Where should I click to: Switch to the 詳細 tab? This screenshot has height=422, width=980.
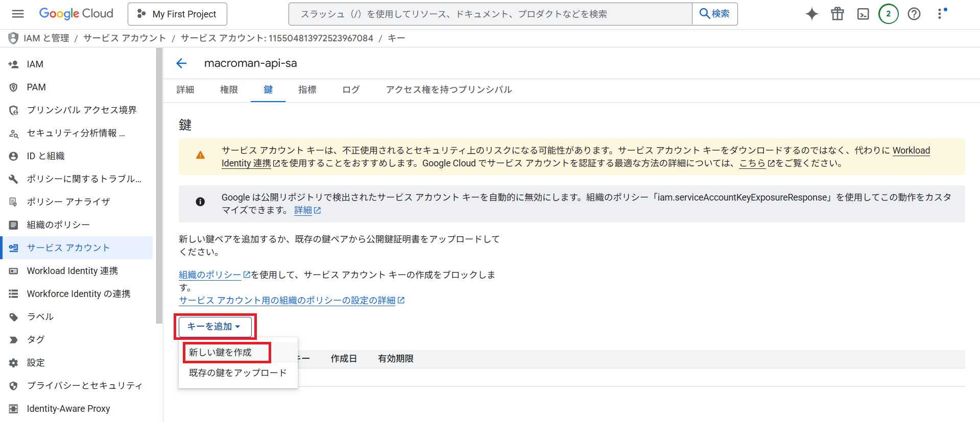tap(185, 90)
